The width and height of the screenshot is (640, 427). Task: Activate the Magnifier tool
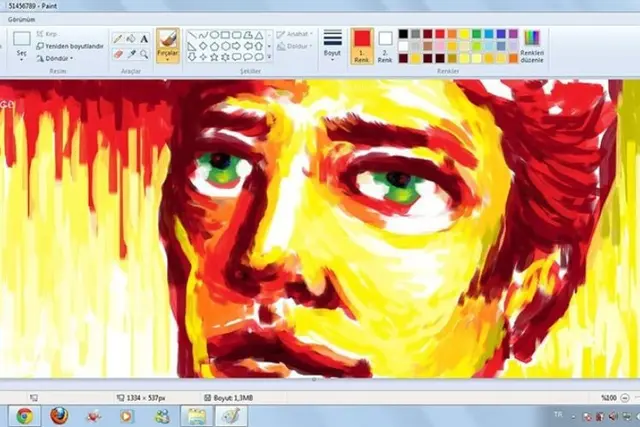pos(144,54)
